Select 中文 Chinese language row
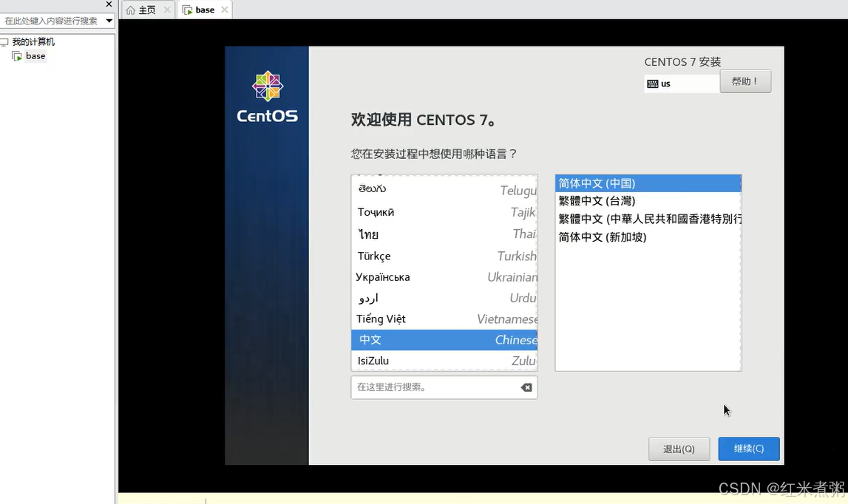The width and height of the screenshot is (848, 504). point(444,340)
